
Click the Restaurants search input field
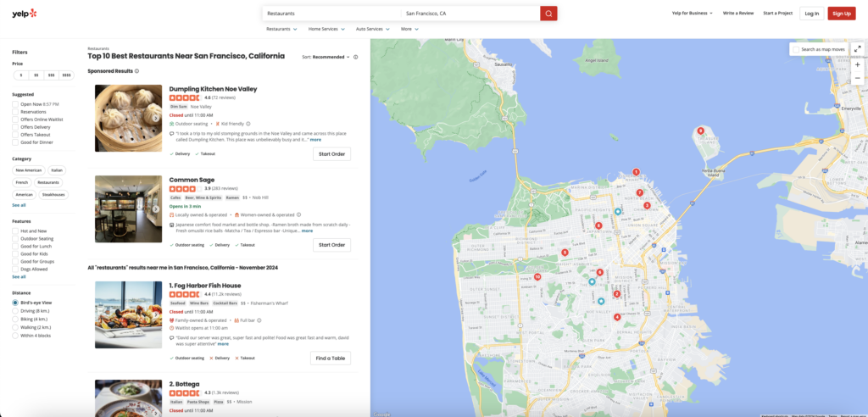[331, 14]
